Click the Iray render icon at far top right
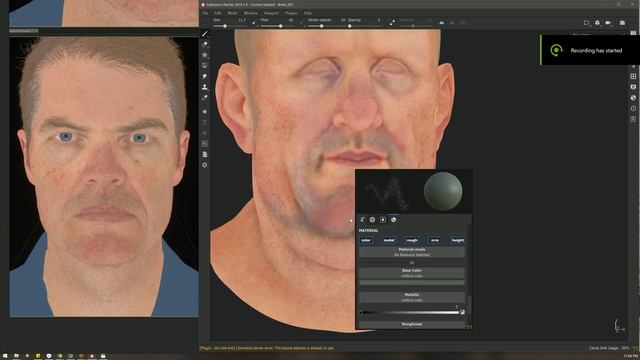This screenshot has width=640, height=360. click(622, 23)
